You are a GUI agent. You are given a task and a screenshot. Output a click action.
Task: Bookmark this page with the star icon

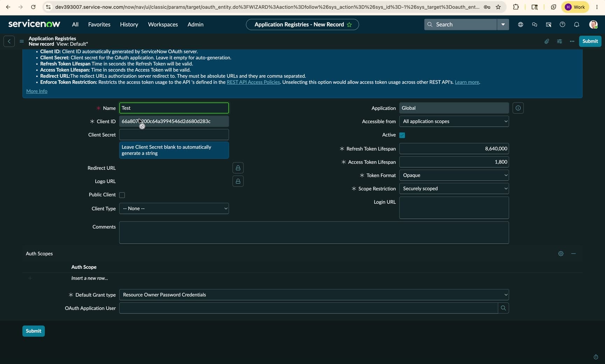pos(498,7)
